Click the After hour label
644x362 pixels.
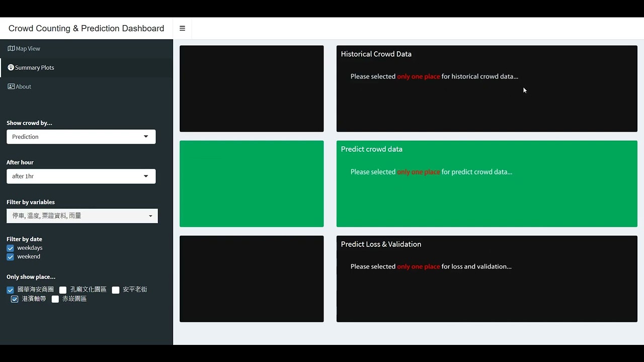pyautogui.click(x=20, y=162)
